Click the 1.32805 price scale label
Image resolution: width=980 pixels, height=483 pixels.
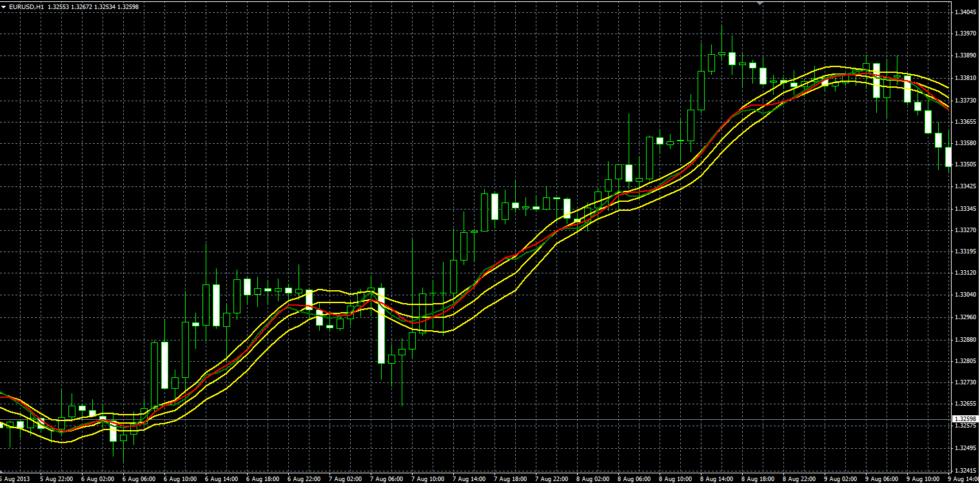click(965, 361)
